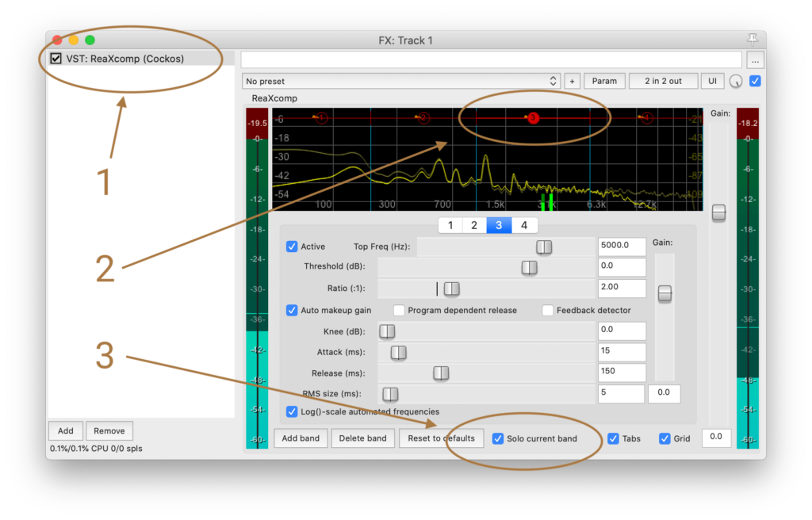Toggle the ReaXcomp FX enable checkbox in list

point(56,59)
